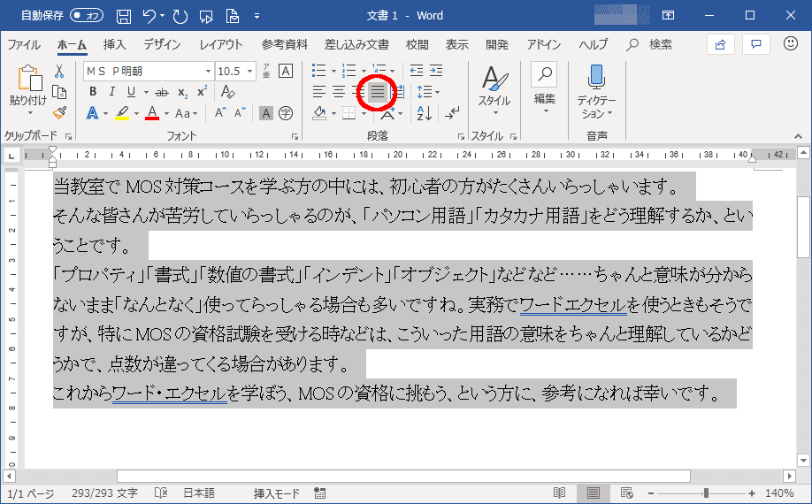This screenshot has height=504, width=812.
Task: Open the Find magnifier in the Editing group
Action: [544, 75]
